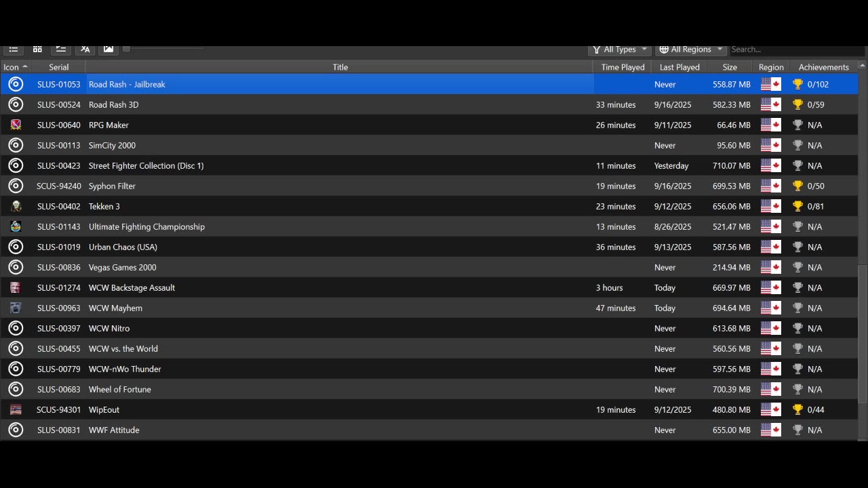The height and width of the screenshot is (488, 868).
Task: Sort by the Achievements column header
Action: [823, 67]
